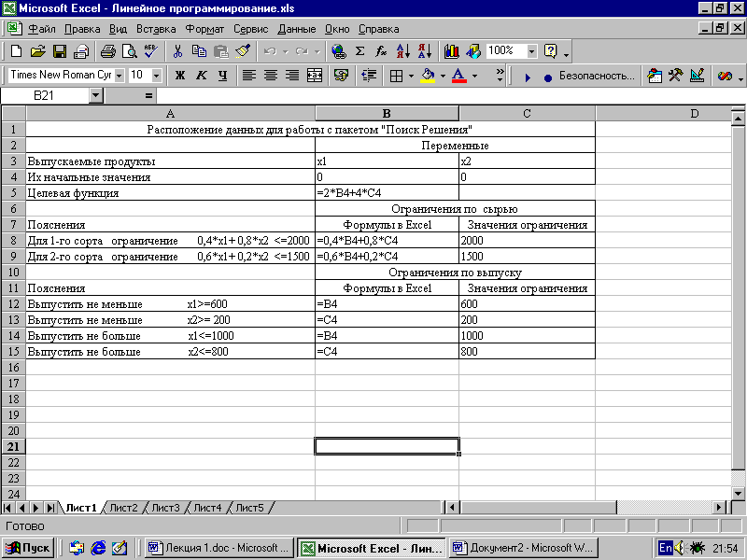The image size is (747, 560).
Task: Merge and center cells icon
Action: click(315, 76)
